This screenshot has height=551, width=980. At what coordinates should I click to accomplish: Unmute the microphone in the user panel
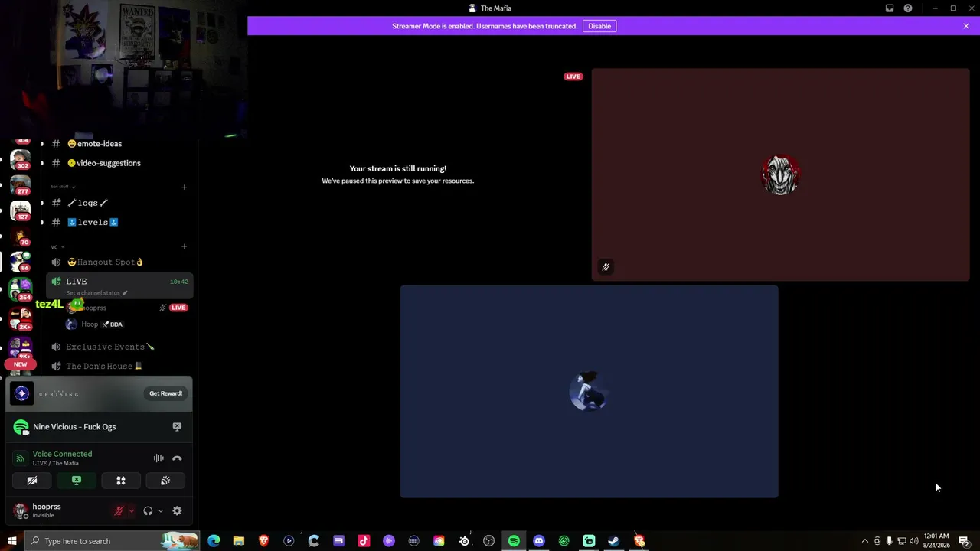coord(119,511)
